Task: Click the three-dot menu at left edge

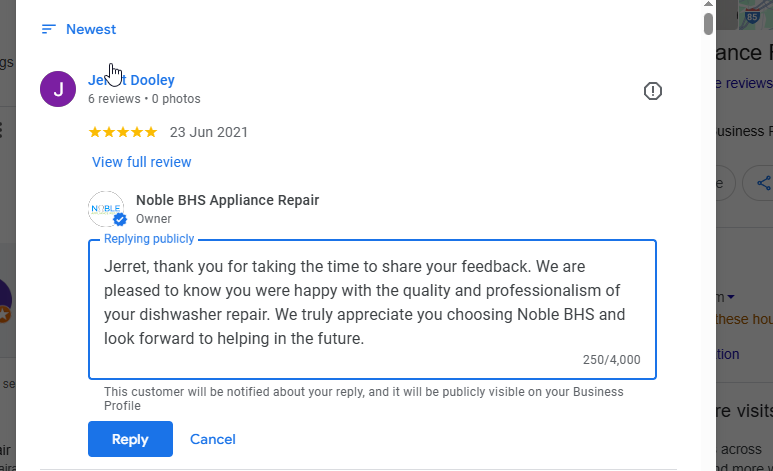Action: coord(2,130)
